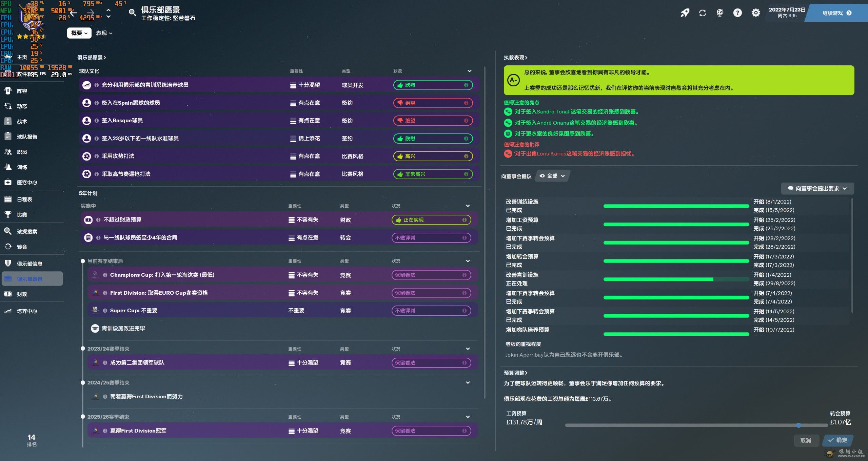868x461 pixels.
Task: Open the settings gear icon
Action: pyautogui.click(x=756, y=13)
